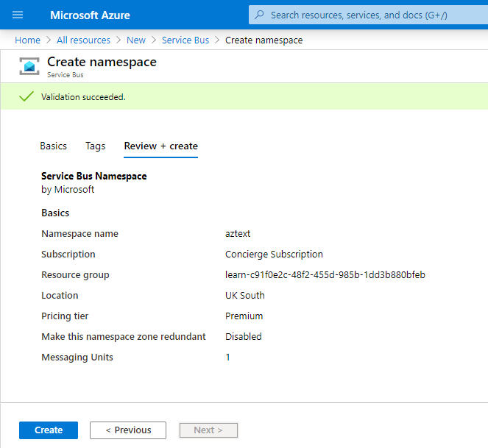Viewport: 488px width, 448px height.
Task: Click the Subscription label
Action: coord(68,255)
